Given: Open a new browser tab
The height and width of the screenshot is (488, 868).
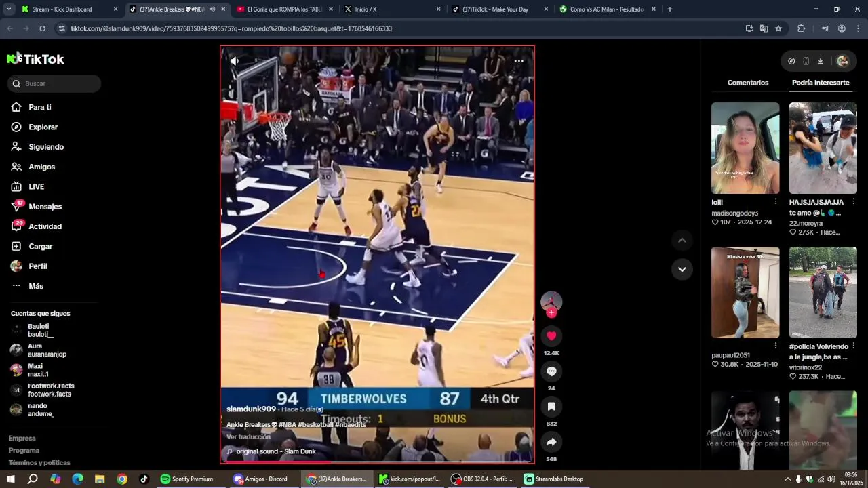Looking at the screenshot, I should pos(670,9).
